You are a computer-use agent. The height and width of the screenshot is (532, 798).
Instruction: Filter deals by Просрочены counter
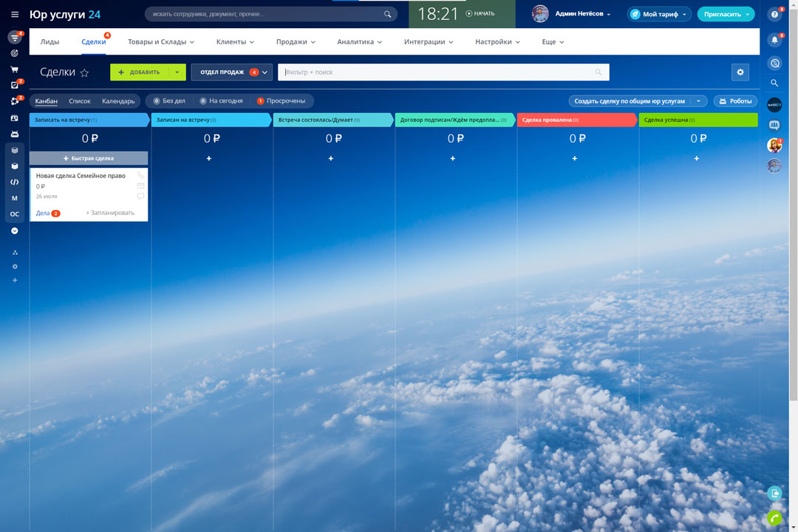click(x=281, y=100)
